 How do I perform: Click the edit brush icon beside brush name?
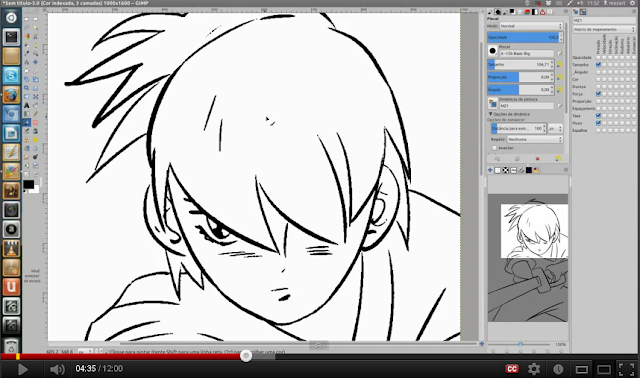point(560,53)
